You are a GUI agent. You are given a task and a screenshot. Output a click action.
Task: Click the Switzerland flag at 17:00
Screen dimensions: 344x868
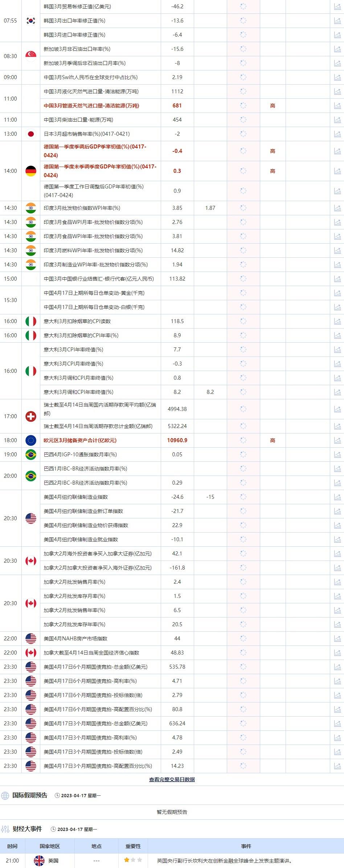click(31, 416)
